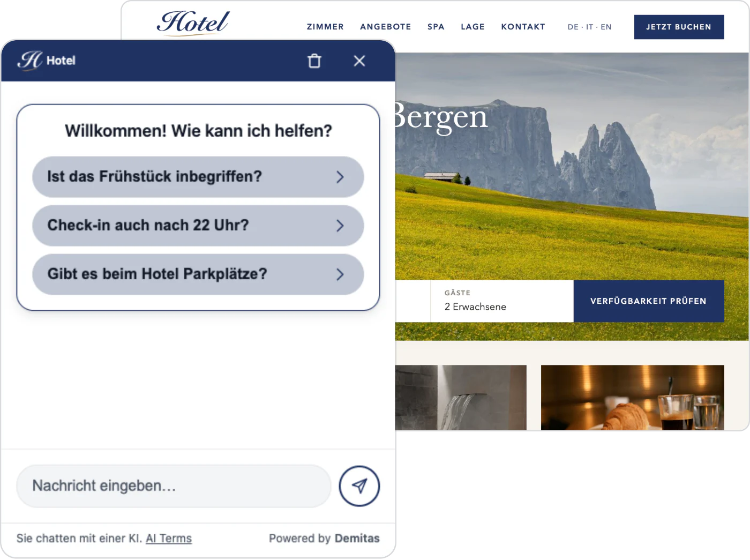Click the Jetzt Buchen button

(679, 27)
